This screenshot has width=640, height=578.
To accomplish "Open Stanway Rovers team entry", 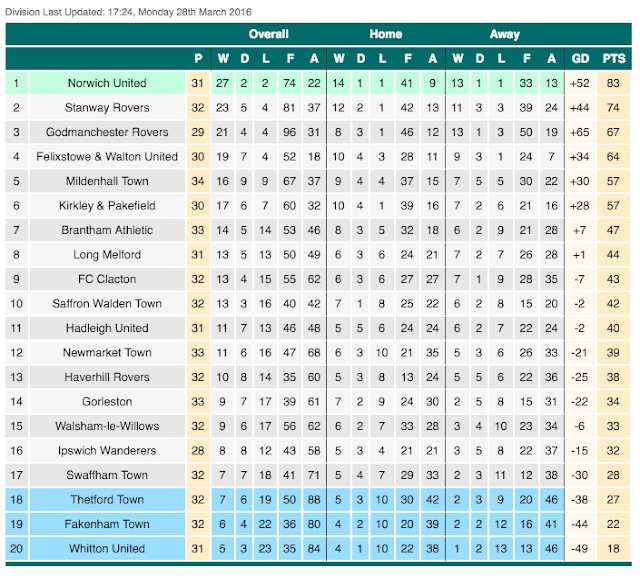I will [x=107, y=108].
